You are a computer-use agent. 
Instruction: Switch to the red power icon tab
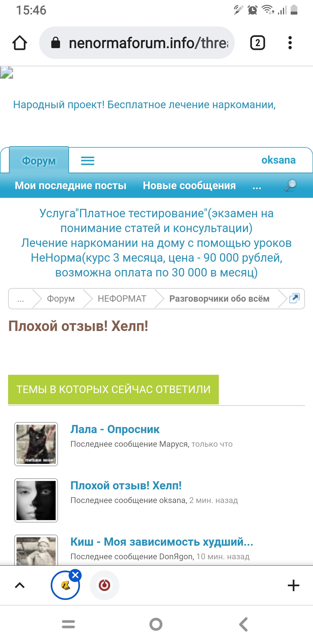coord(104,585)
